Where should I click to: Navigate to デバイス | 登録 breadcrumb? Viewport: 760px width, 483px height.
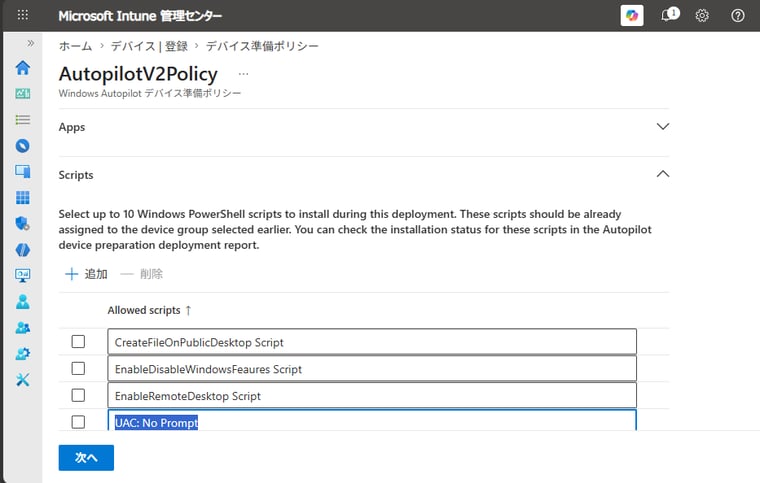coord(149,46)
